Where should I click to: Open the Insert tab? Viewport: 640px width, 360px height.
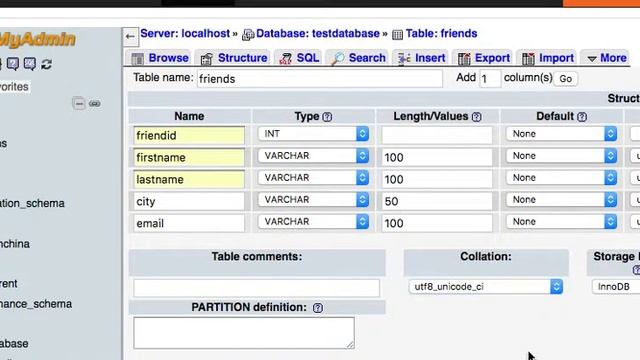tap(421, 58)
